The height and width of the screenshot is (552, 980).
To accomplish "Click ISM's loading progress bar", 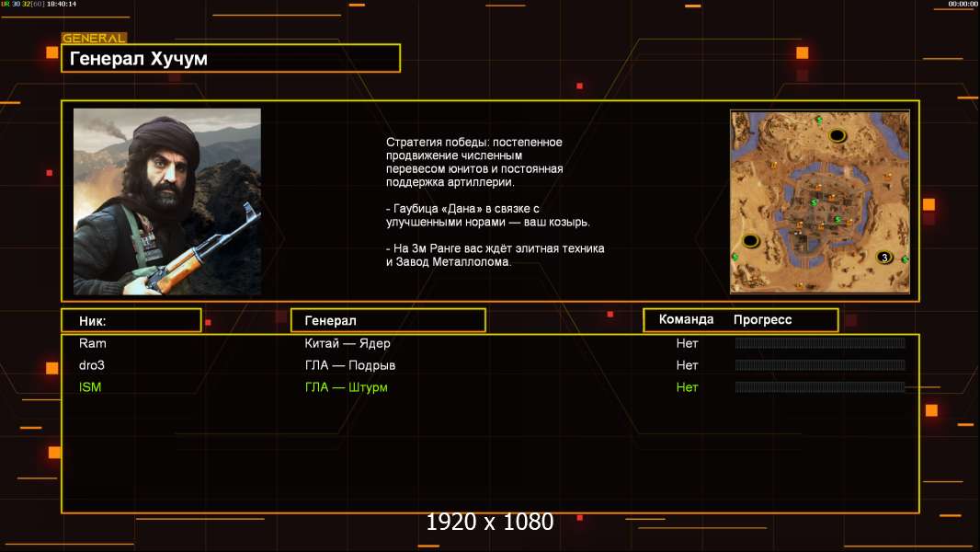I will pyautogui.click(x=820, y=387).
